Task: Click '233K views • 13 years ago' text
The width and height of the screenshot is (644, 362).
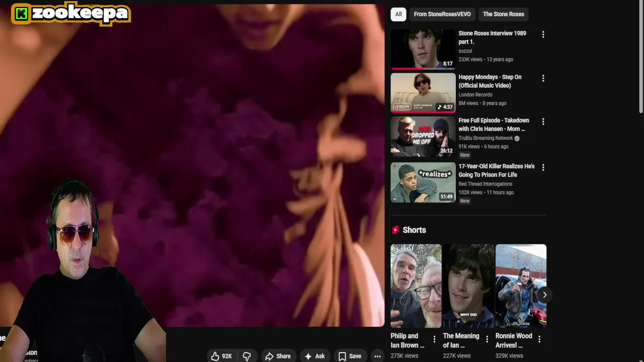Action: [x=486, y=59]
